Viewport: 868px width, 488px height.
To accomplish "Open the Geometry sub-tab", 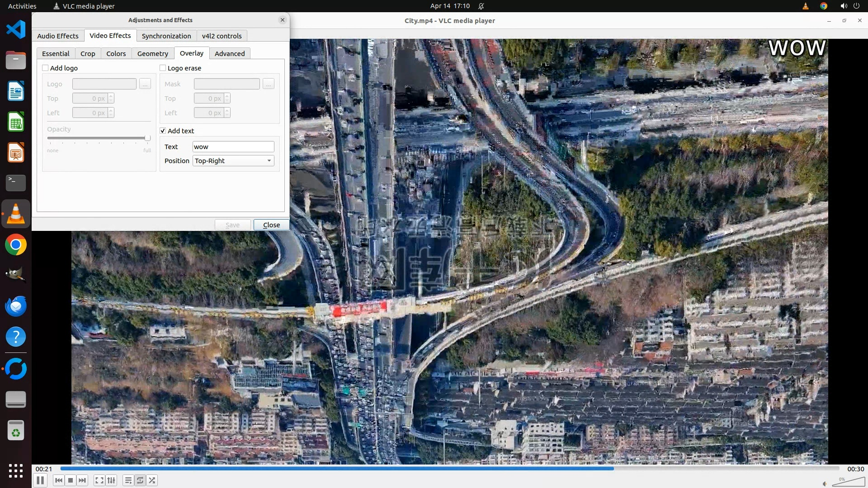I will 152,53.
